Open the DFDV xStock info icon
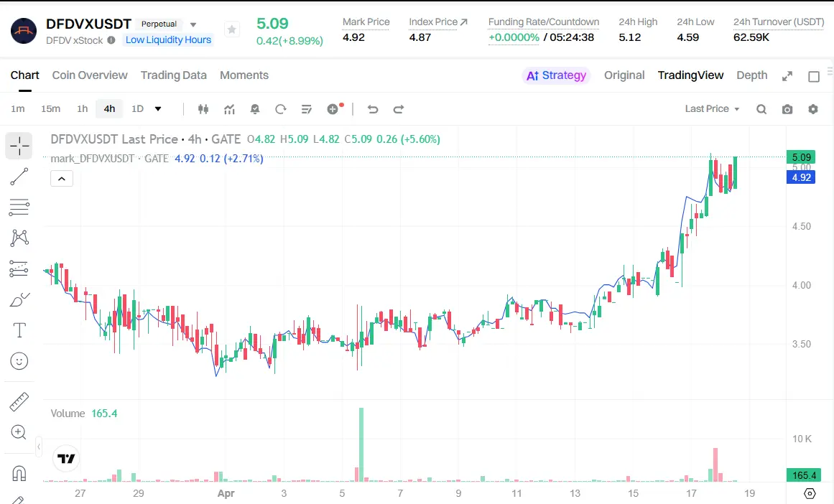 111,40
